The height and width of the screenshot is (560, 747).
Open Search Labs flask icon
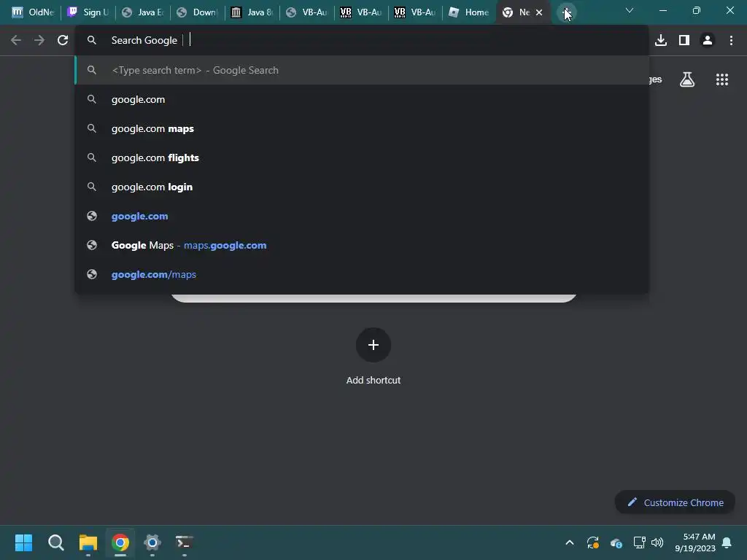click(x=687, y=79)
